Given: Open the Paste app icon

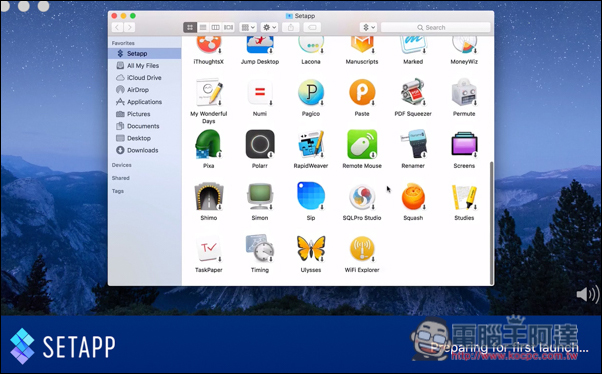Looking at the screenshot, I should point(362,93).
